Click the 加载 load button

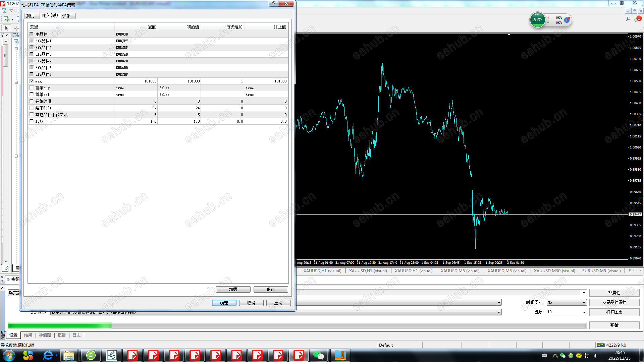click(x=233, y=290)
